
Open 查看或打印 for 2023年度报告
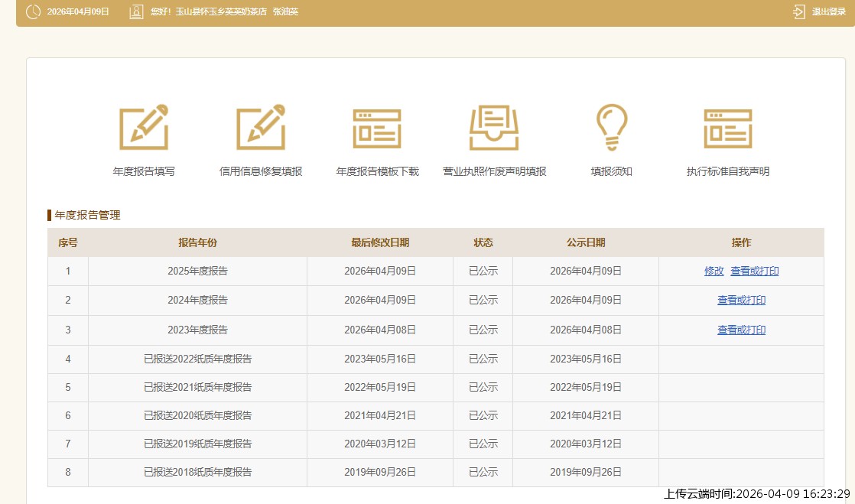click(741, 330)
